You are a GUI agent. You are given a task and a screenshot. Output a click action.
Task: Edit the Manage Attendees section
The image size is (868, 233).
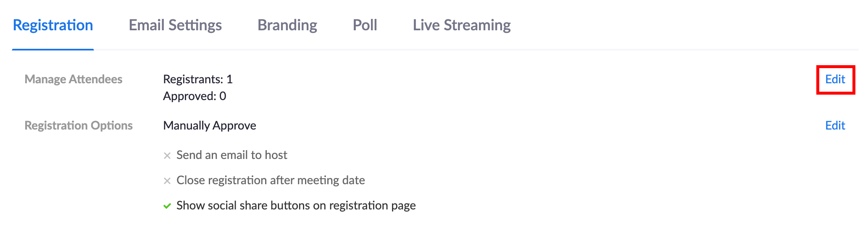(835, 79)
